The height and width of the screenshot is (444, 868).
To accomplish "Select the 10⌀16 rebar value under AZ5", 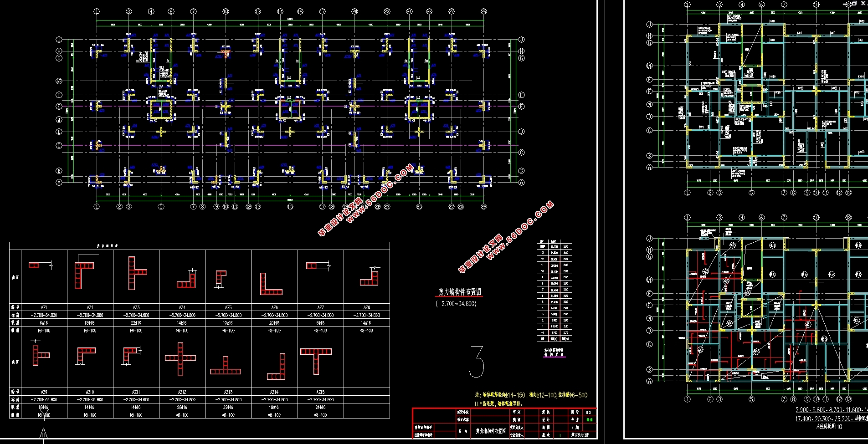I will tap(228, 323).
